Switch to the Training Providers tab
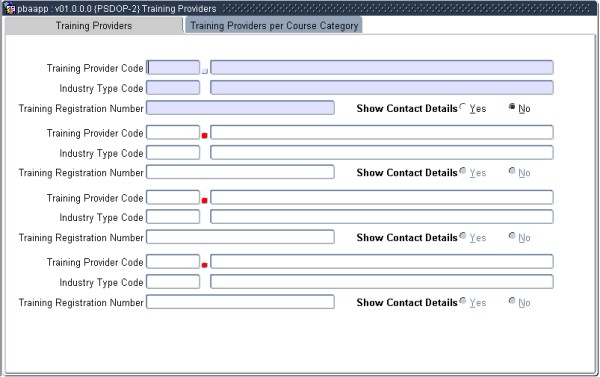Viewport: 600px width, 377px height. pos(94,26)
